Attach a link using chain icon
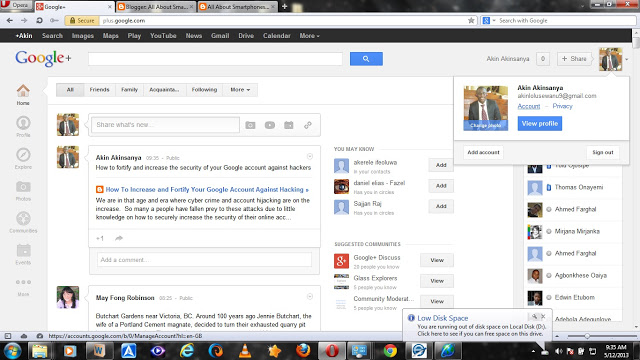 click(308, 125)
